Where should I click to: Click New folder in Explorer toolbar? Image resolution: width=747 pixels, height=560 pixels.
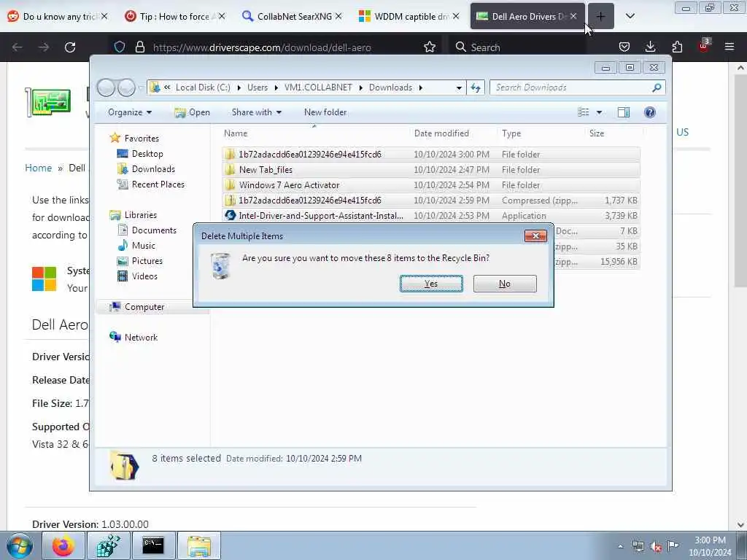325,112
